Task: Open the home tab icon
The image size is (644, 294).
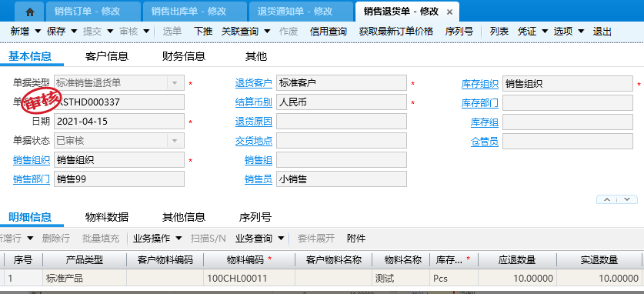Action: coord(29,12)
